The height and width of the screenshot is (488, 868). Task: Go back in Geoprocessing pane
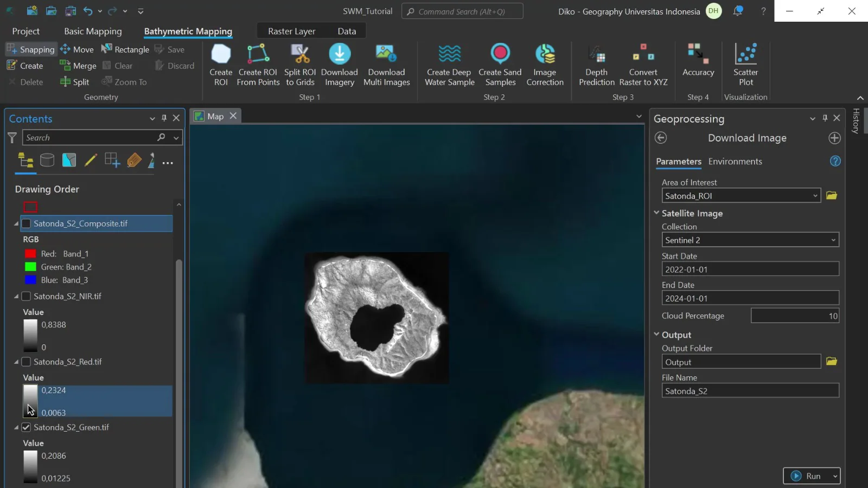pyautogui.click(x=660, y=138)
